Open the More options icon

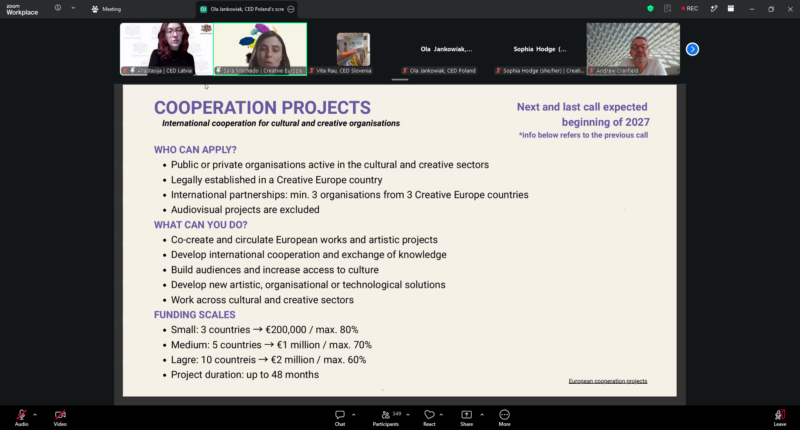pos(505,417)
